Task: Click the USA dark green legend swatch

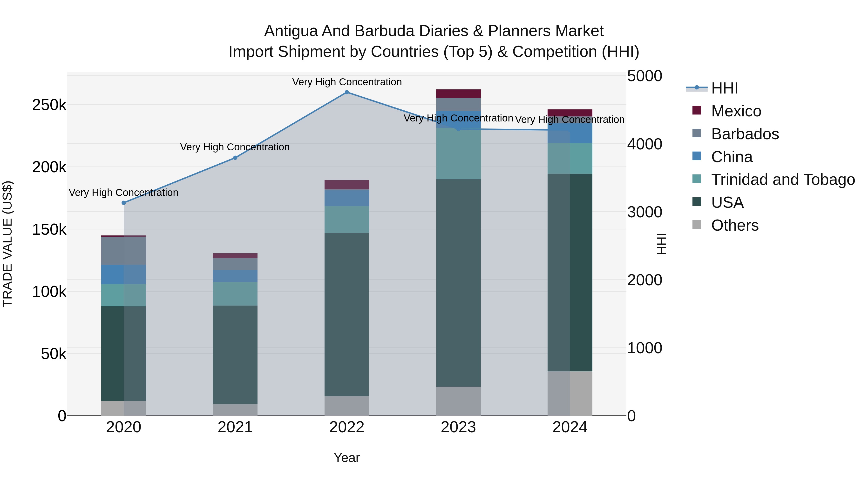Action: [697, 201]
